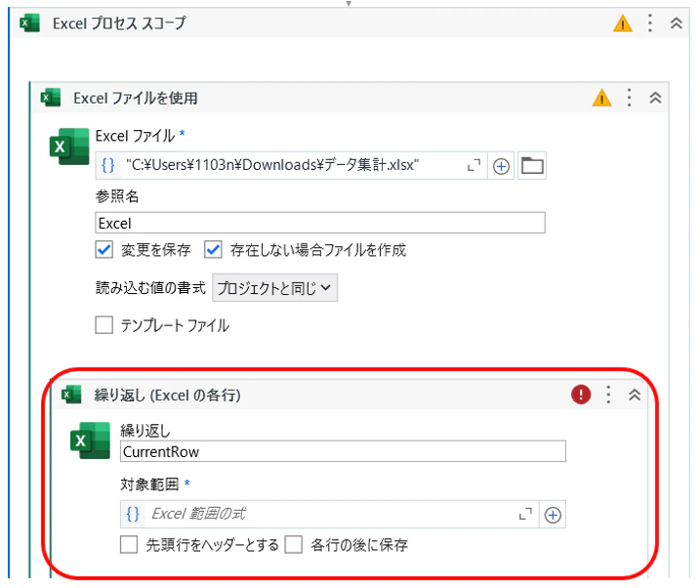Image resolution: width=700 pixels, height=588 pixels.
Task: Click the Excel プロセス スコープ title text
Action: pyautogui.click(x=119, y=23)
